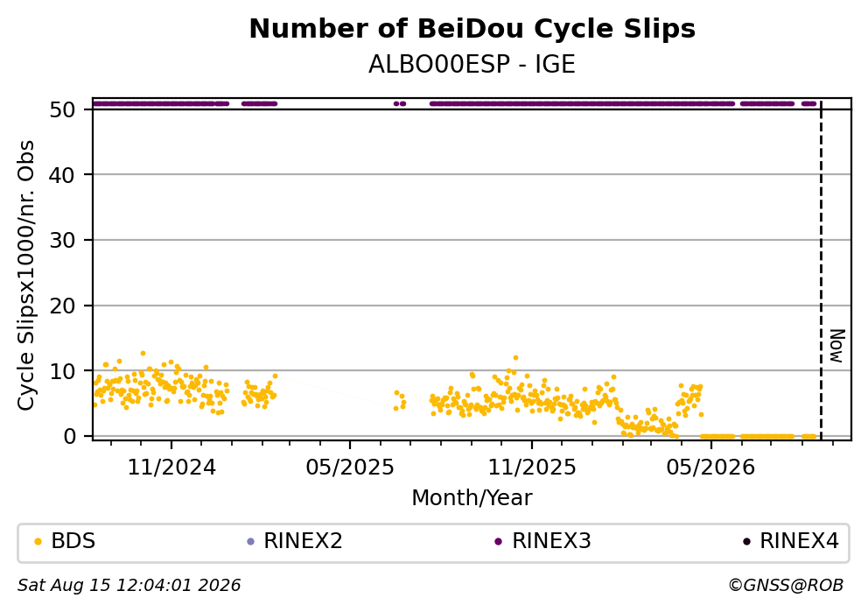The height and width of the screenshot is (612, 868).
Task: Click the Sat Aug 15 timestamp text
Action: 129,586
